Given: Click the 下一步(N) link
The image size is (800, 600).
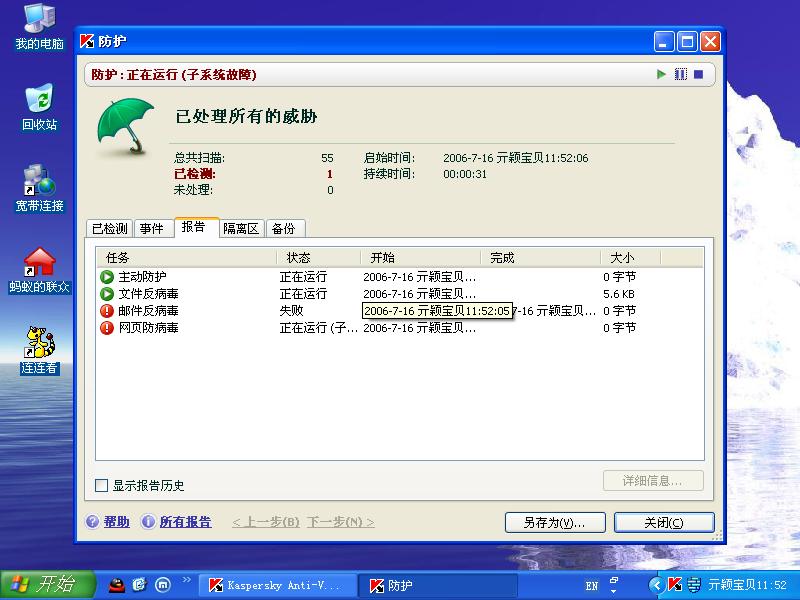Looking at the screenshot, I should [x=340, y=522].
